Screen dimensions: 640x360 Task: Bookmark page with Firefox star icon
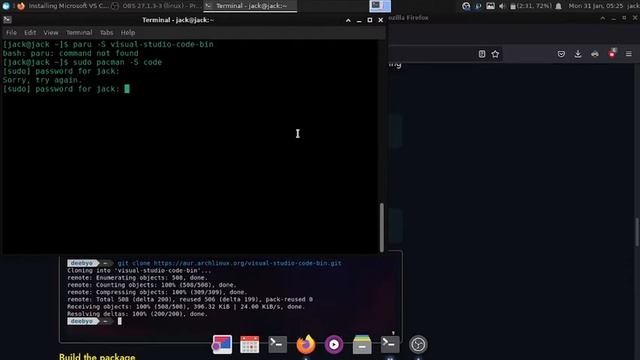(495, 54)
